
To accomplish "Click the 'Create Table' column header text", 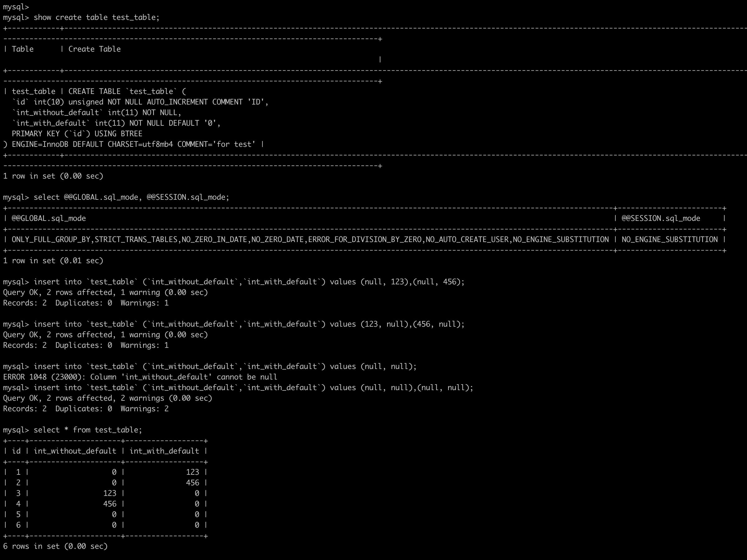I will [x=94, y=49].
